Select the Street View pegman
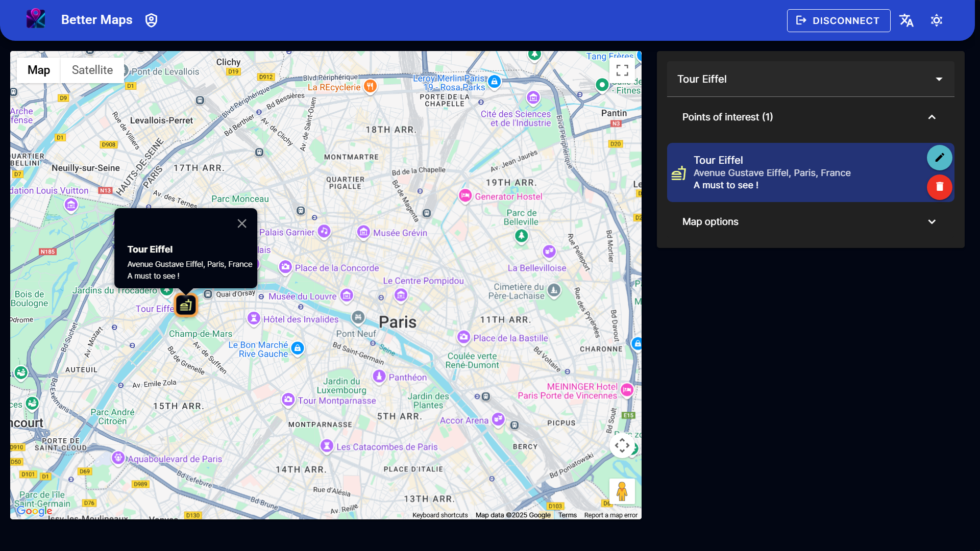This screenshot has width=980, height=551. tap(622, 491)
